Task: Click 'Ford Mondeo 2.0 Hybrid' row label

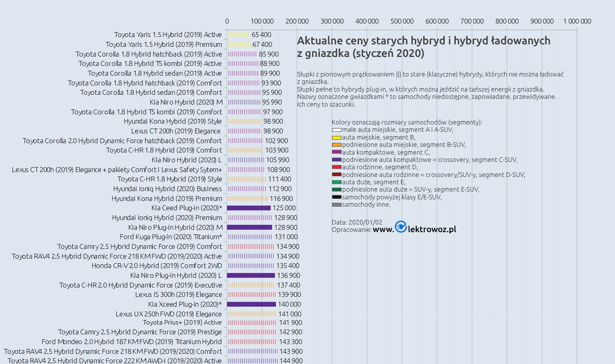Action: 131,342
